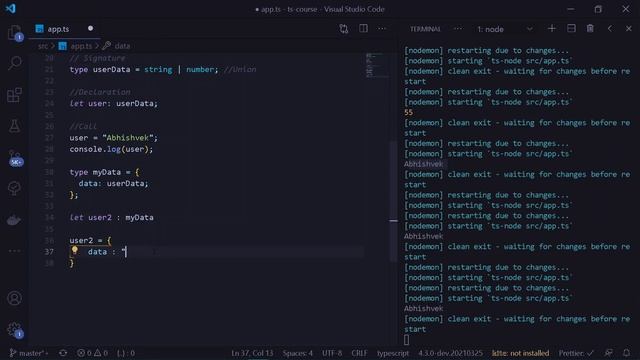
Task: Open the Testing flask view
Action: [x=14, y=126]
